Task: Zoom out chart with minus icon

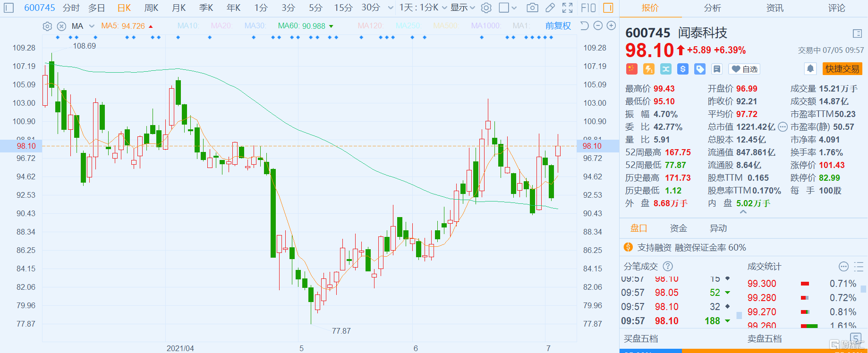Action: 598,26
